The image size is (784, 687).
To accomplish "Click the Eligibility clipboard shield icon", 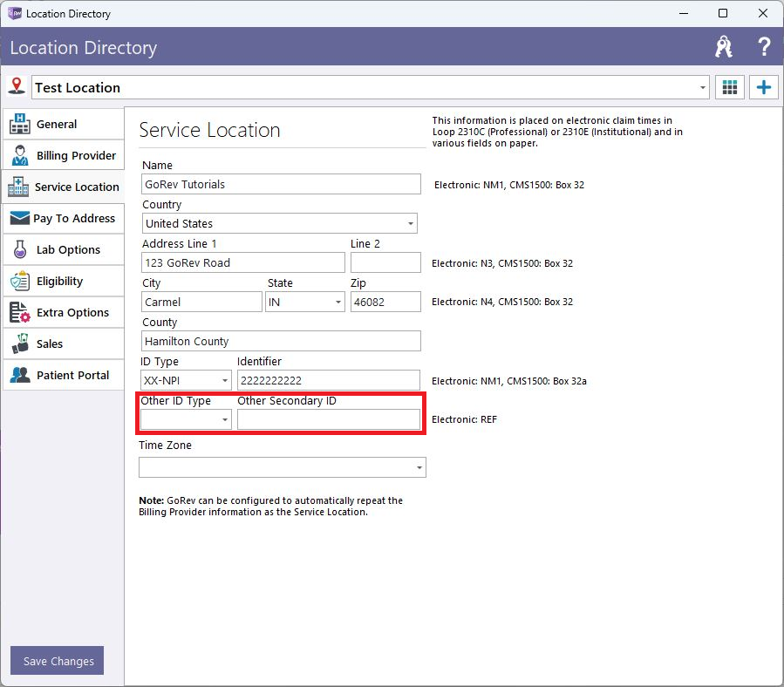I will (x=20, y=281).
